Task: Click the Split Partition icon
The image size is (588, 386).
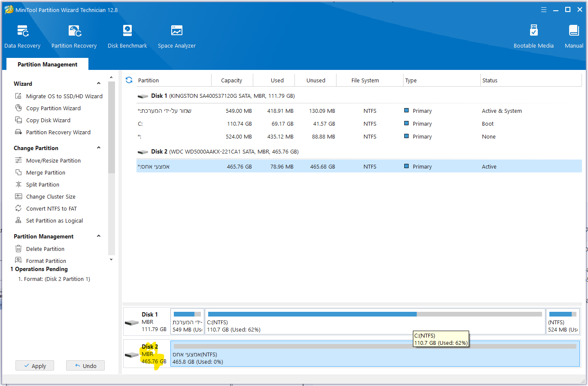Action: pos(18,184)
